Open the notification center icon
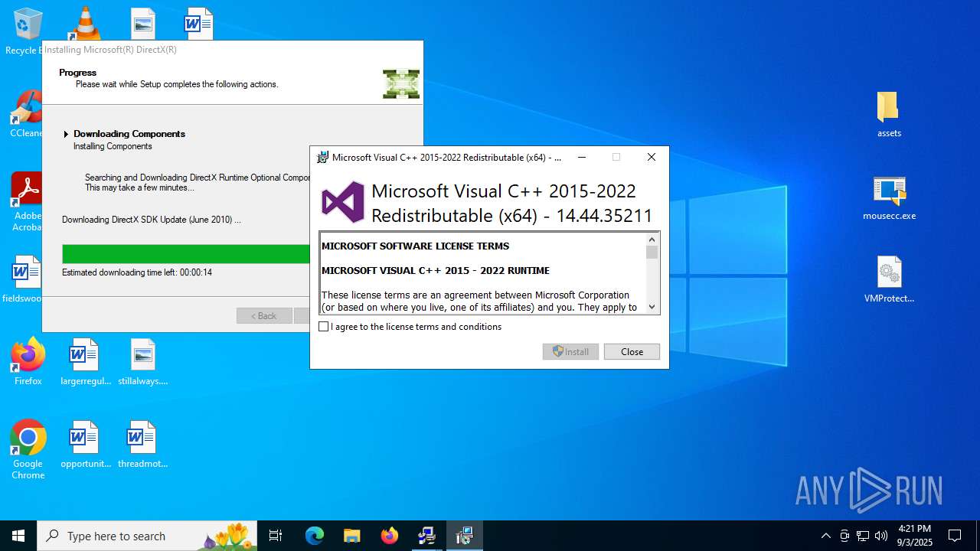This screenshot has width=980, height=551. (x=955, y=536)
